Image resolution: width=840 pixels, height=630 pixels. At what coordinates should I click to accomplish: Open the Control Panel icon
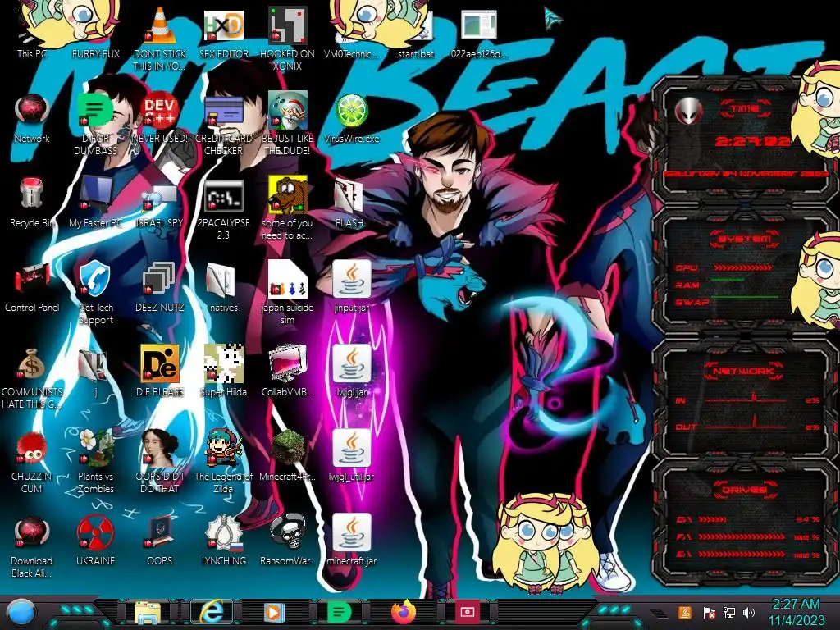(32, 287)
